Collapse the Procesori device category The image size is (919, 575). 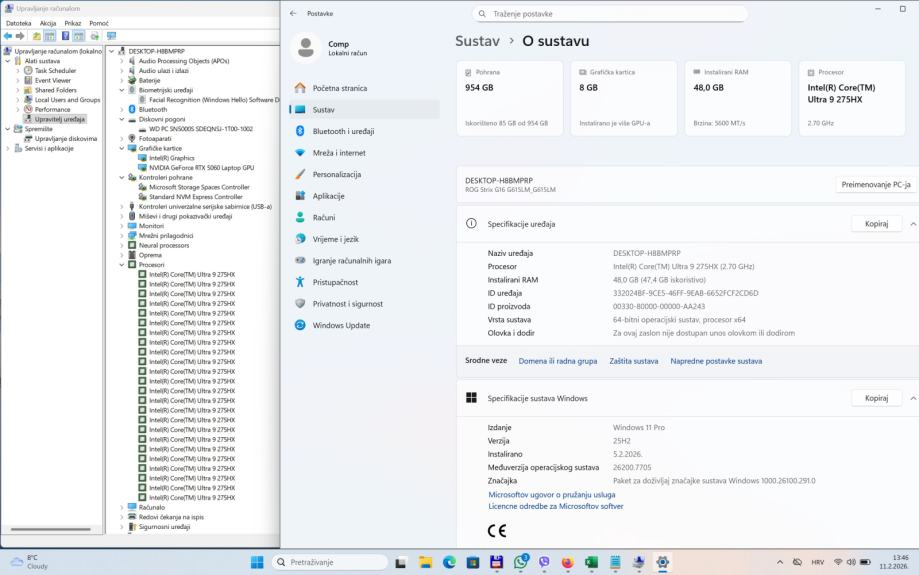tap(123, 264)
